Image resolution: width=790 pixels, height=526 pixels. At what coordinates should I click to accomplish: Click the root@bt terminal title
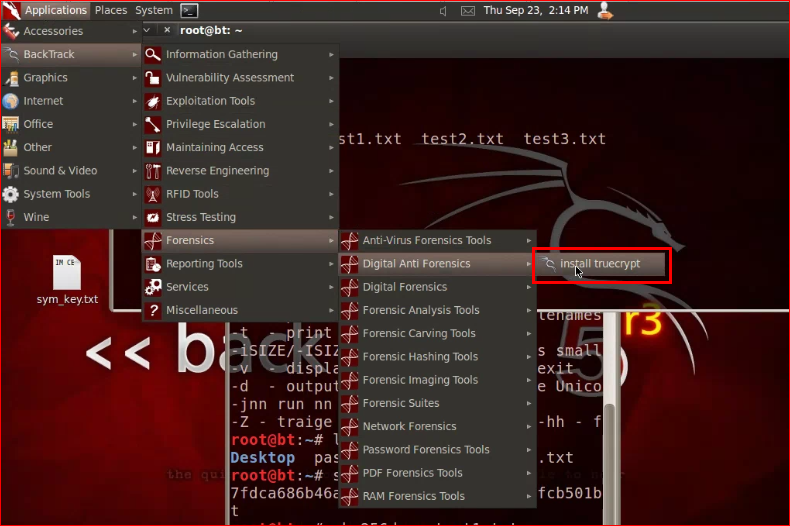211,31
